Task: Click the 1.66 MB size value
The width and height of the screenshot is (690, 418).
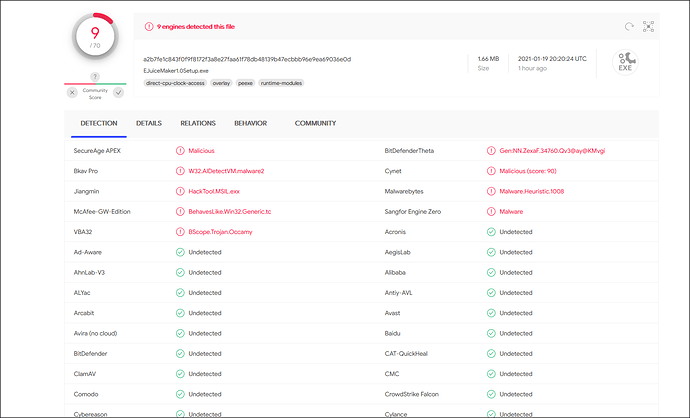Action: coord(488,59)
